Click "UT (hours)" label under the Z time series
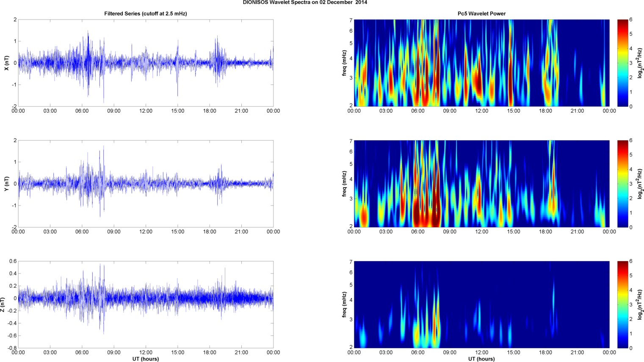This screenshot has width=644, height=362. [146, 359]
